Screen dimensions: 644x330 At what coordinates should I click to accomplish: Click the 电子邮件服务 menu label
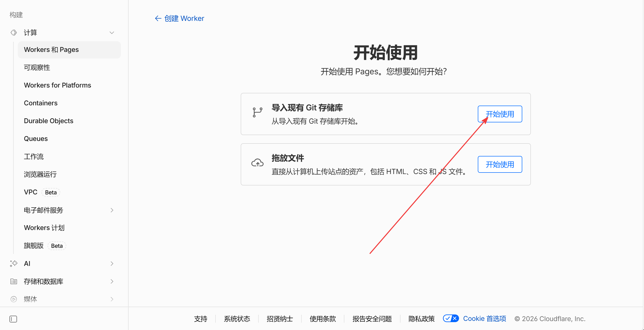[x=43, y=210]
